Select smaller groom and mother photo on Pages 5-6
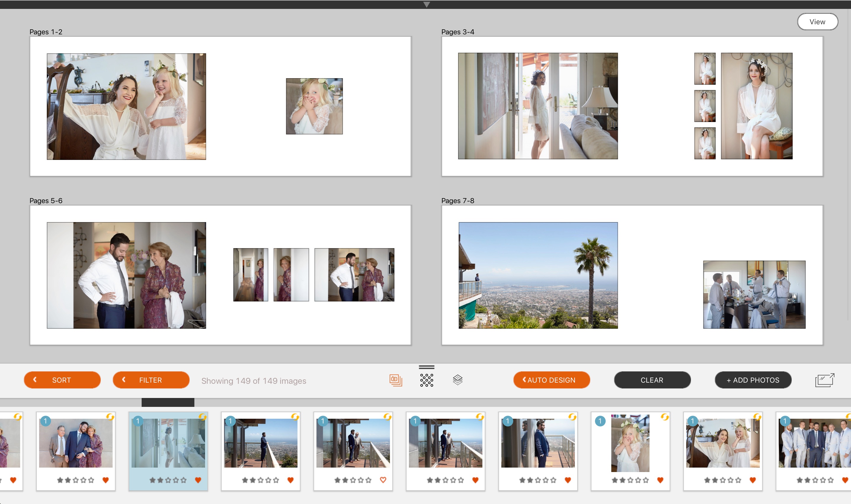This screenshot has height=504, width=851. pyautogui.click(x=354, y=275)
